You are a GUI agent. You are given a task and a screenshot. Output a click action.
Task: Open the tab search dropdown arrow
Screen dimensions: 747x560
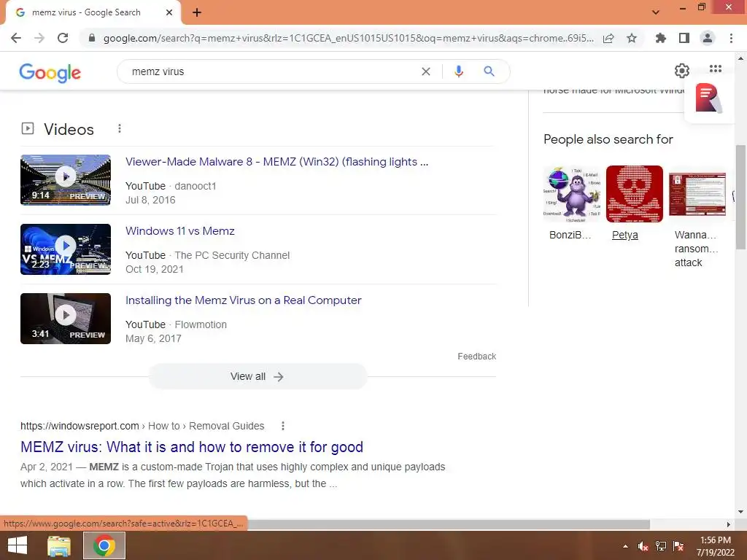(656, 12)
